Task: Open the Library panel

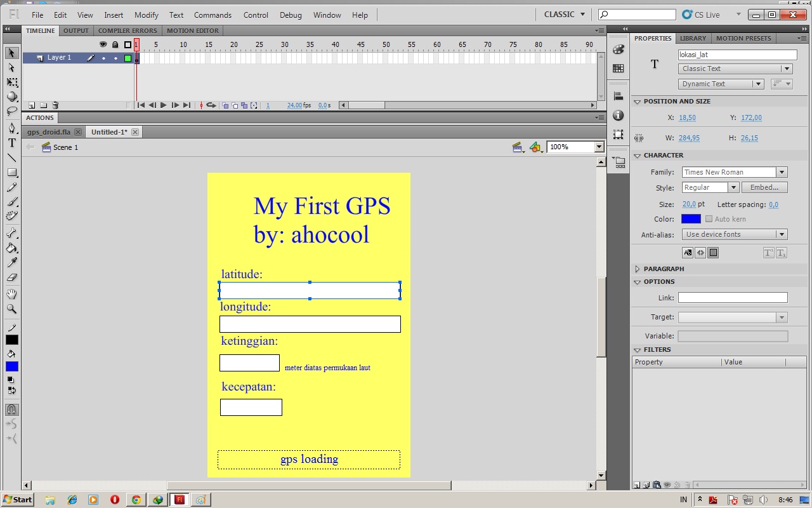Action: [x=693, y=38]
